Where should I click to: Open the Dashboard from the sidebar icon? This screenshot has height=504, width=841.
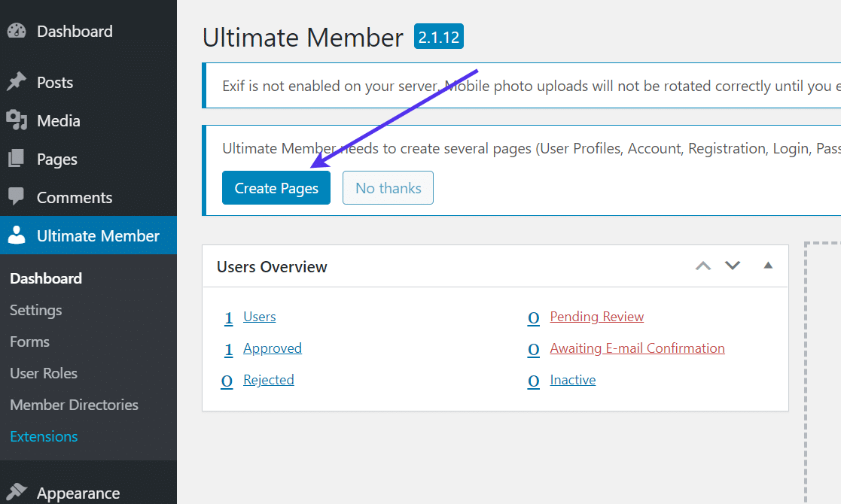point(17,31)
